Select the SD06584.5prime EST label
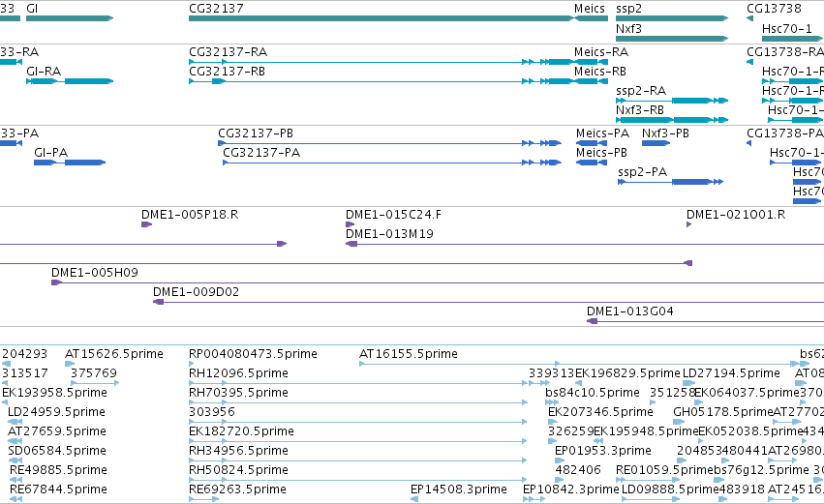824x504 pixels. [57, 451]
